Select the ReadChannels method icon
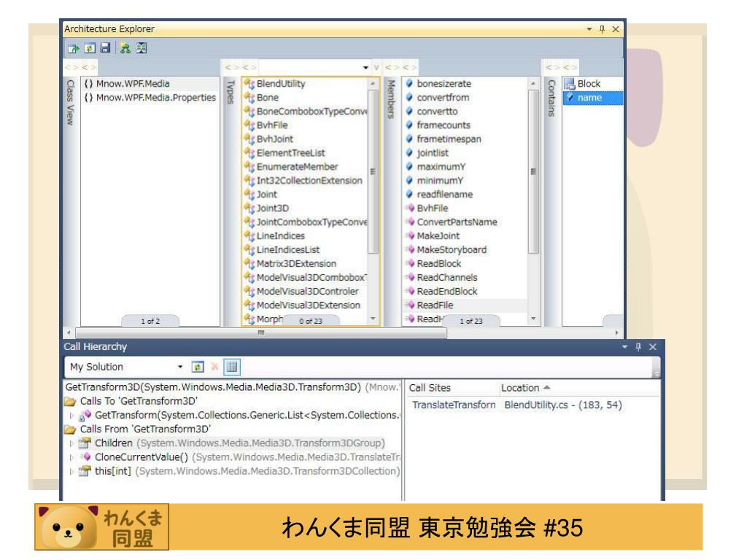The width and height of the screenshot is (747, 560). [x=409, y=277]
